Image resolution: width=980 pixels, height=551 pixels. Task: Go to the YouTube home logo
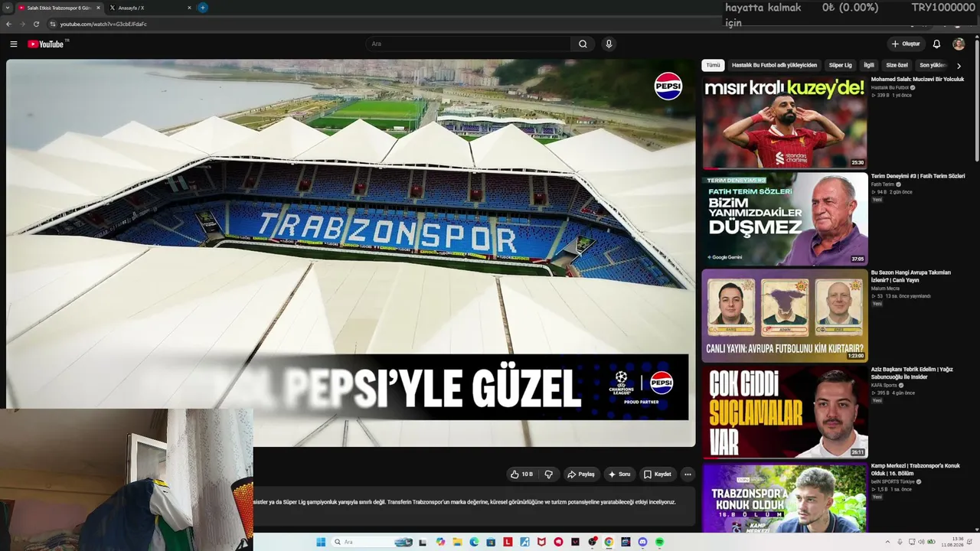[47, 44]
